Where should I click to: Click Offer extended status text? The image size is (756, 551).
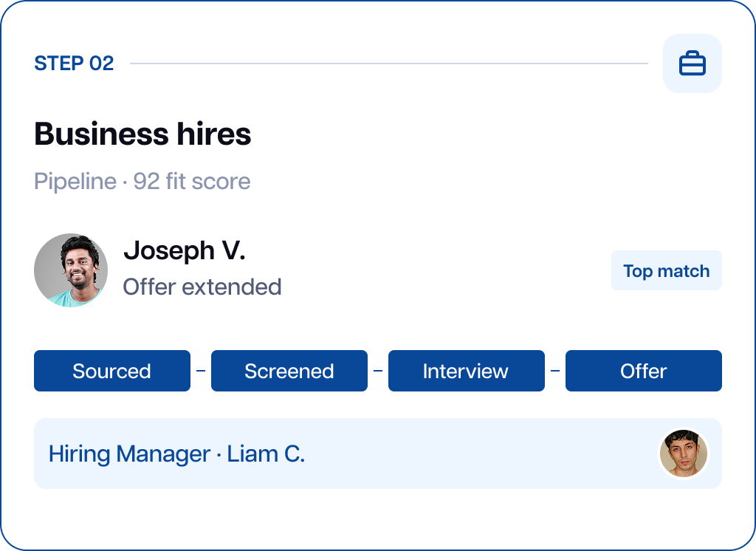tap(202, 287)
